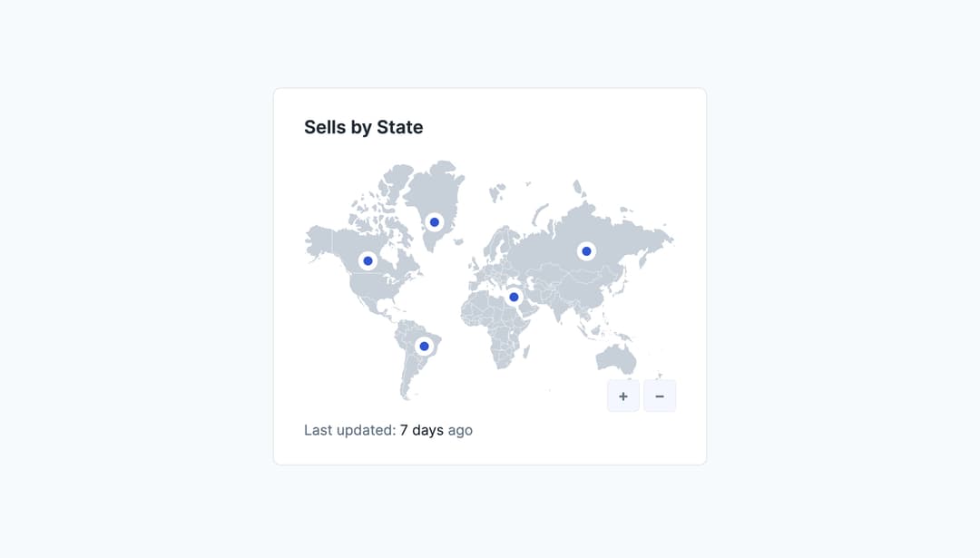This screenshot has width=980, height=558.
Task: Click the marker located in Russia
Action: click(x=586, y=251)
